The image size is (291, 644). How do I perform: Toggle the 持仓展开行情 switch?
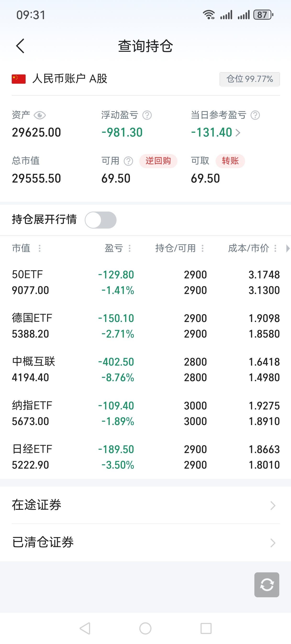click(x=101, y=220)
